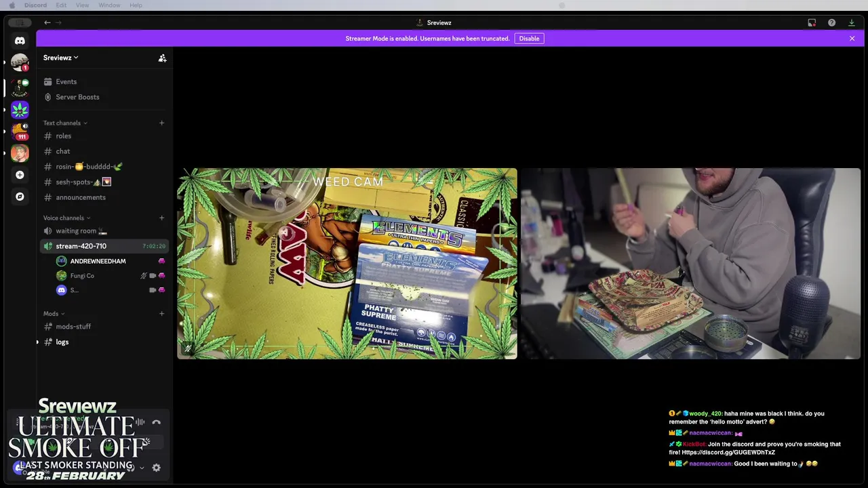This screenshot has width=868, height=488.
Task: Open user settings gear icon
Action: pos(156,468)
